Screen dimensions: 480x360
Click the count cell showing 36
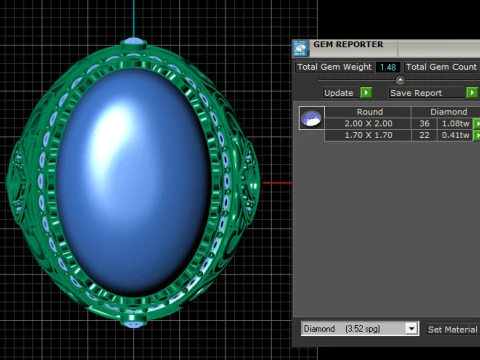(424, 123)
